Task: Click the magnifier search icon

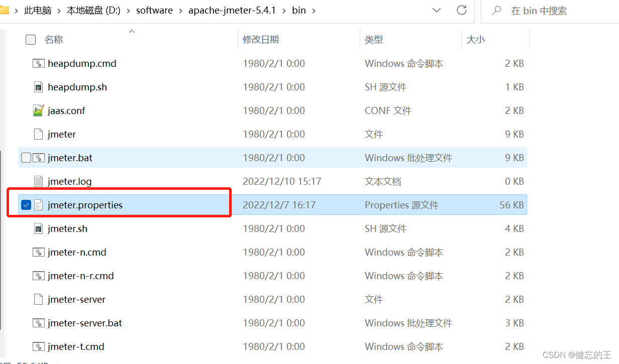Action: click(496, 10)
